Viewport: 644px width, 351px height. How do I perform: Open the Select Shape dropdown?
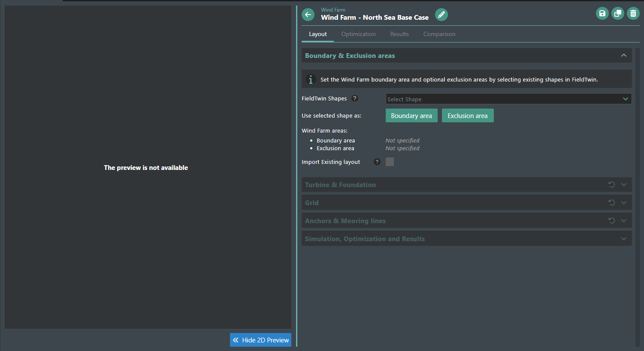508,99
